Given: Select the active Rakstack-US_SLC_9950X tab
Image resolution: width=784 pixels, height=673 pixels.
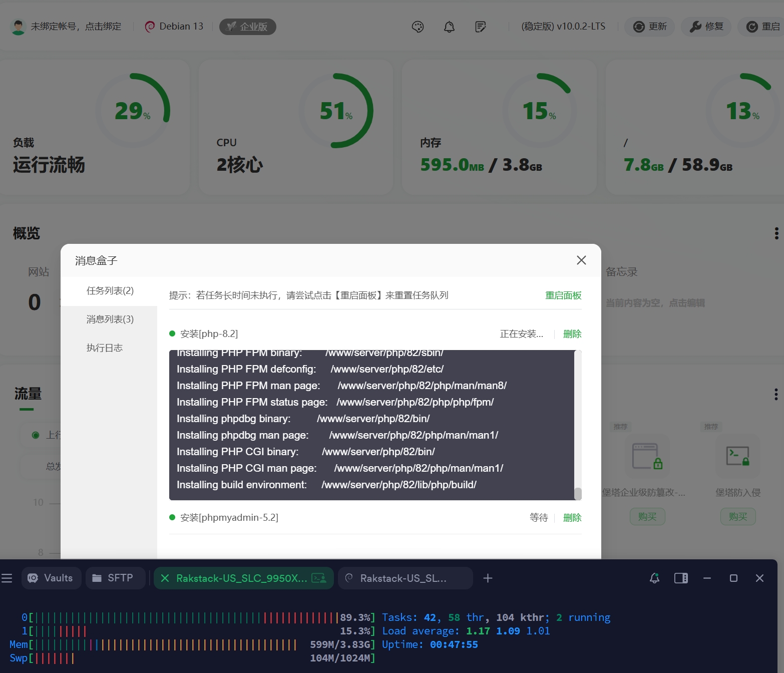Looking at the screenshot, I should point(244,578).
